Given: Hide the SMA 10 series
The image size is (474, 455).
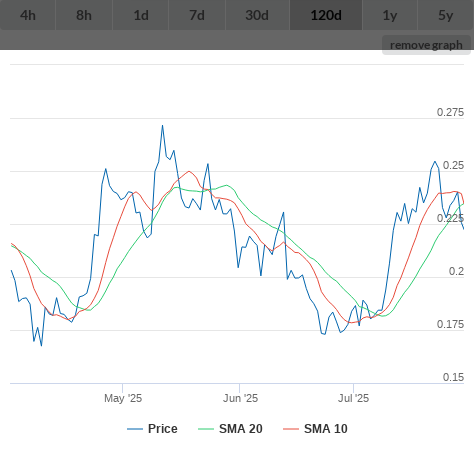Looking at the screenshot, I should [x=326, y=429].
